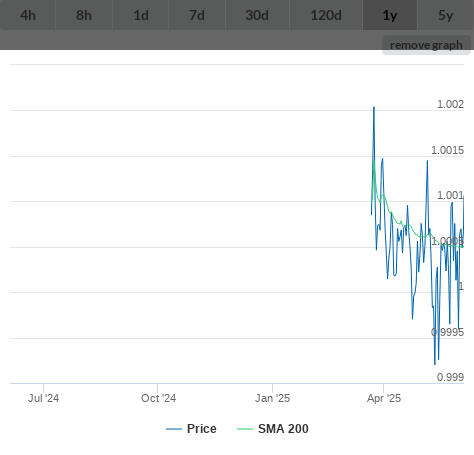The width and height of the screenshot is (474, 455).
Task: Click the green SMA 200 legend line
Action: click(245, 429)
